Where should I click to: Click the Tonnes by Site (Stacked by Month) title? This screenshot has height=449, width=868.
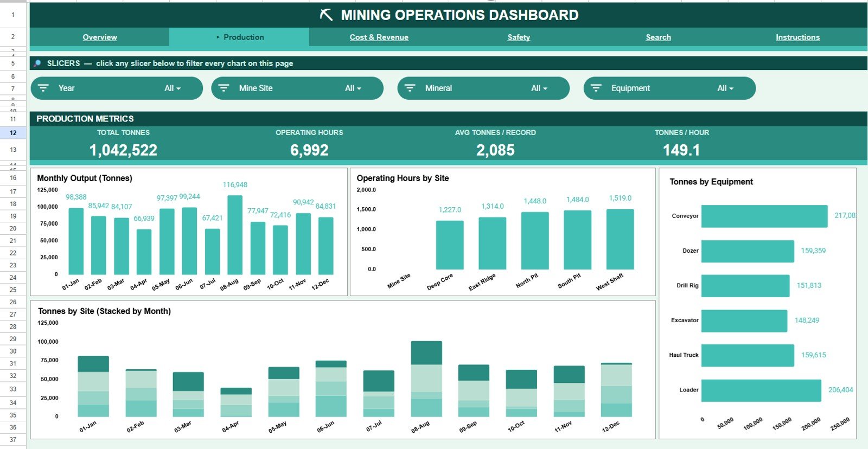tap(104, 311)
